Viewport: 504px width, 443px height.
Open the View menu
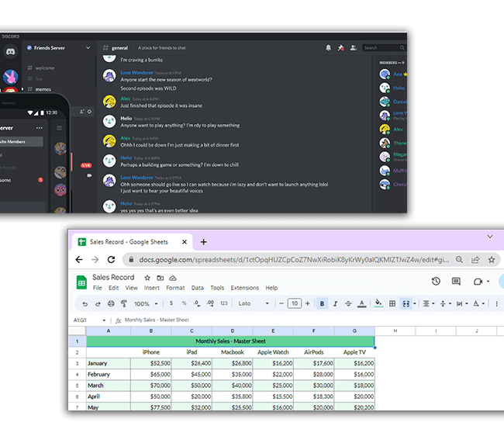point(132,288)
